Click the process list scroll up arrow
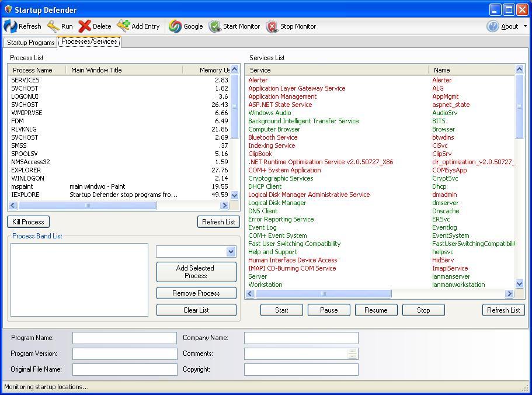Screen dimensions: 532x395 tap(234, 70)
